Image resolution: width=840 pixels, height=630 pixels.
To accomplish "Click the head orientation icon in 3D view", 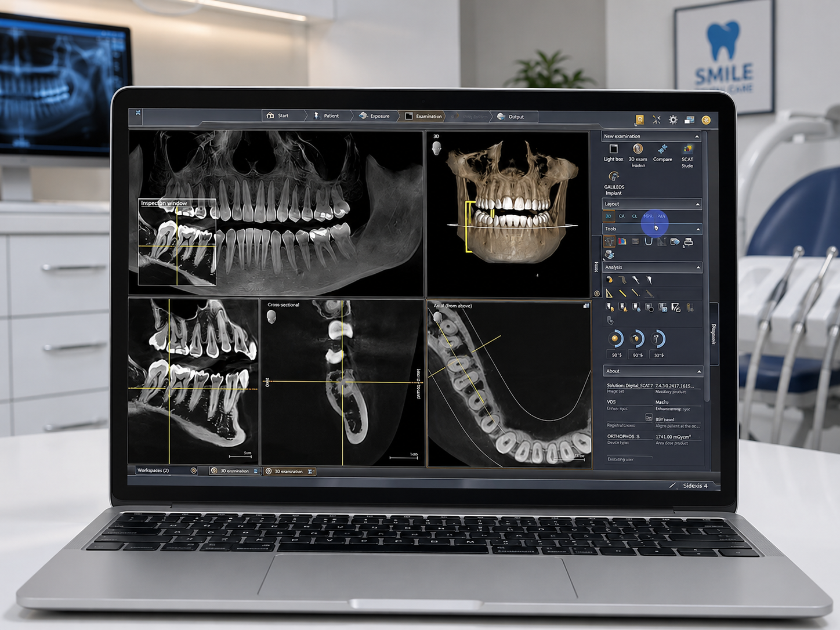I will (x=437, y=149).
